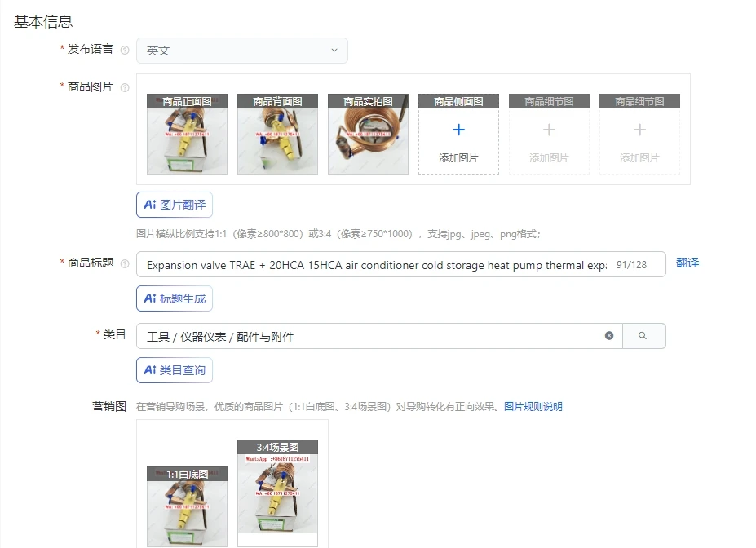
Task: Click the help icon beside 商品标题
Action: coord(125,263)
